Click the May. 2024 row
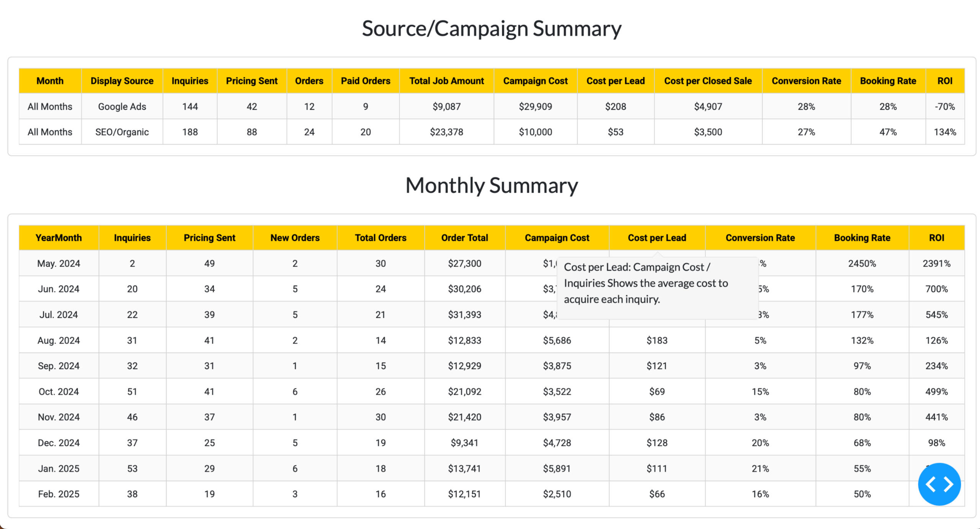Screen dimensions: 980x529 point(59,263)
